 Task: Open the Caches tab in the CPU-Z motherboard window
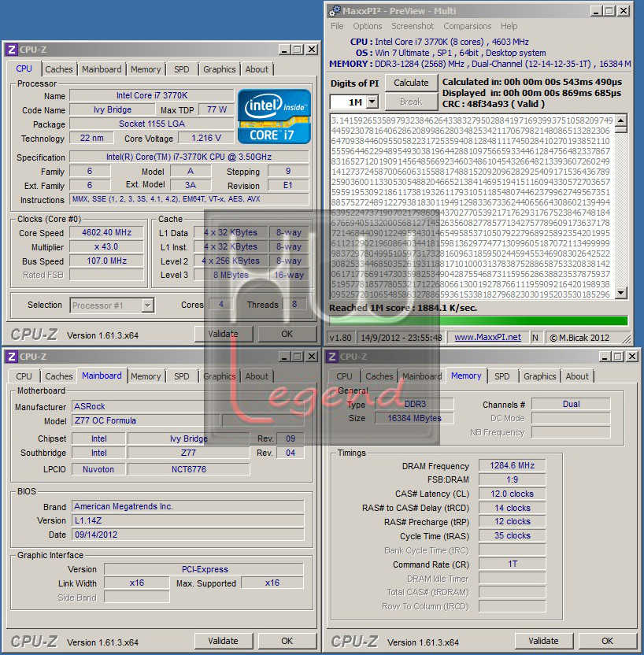(x=59, y=376)
